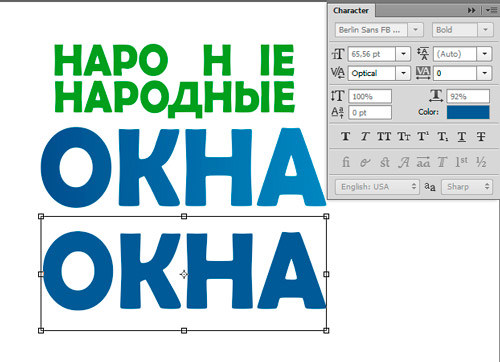Open the text Color swatch
Image resolution: width=500 pixels, height=362 pixels.
(468, 112)
